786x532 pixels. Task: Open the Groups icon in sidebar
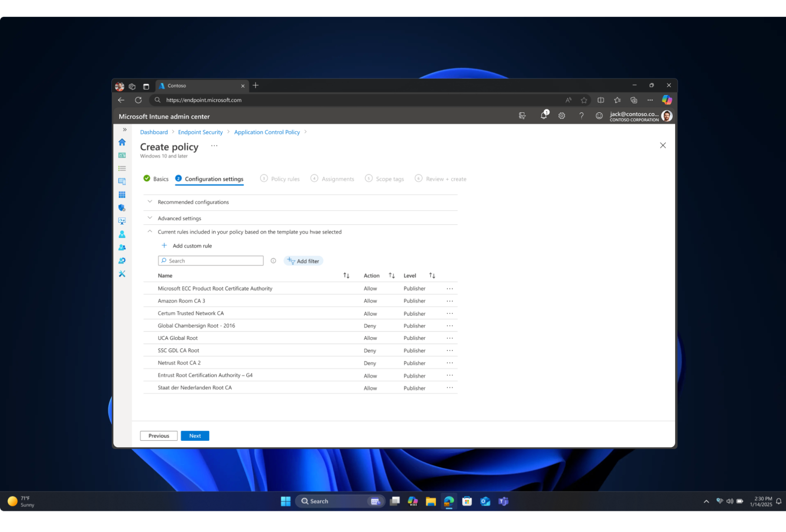point(122,247)
